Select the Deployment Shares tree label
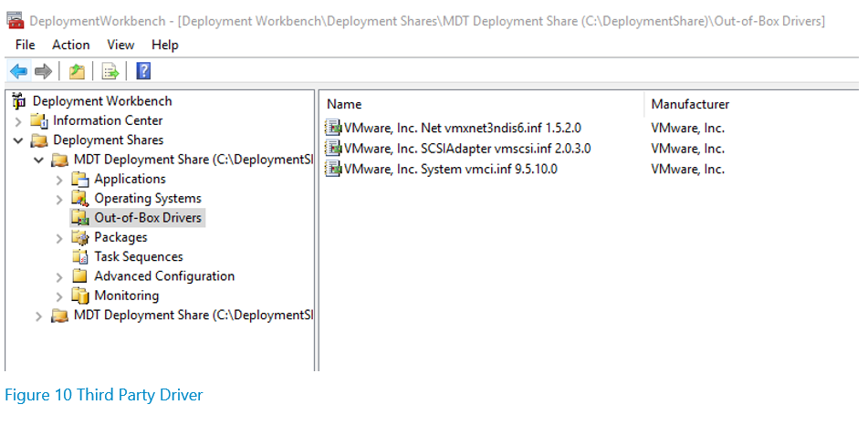Image resolution: width=868 pixels, height=446 pixels. (x=109, y=140)
